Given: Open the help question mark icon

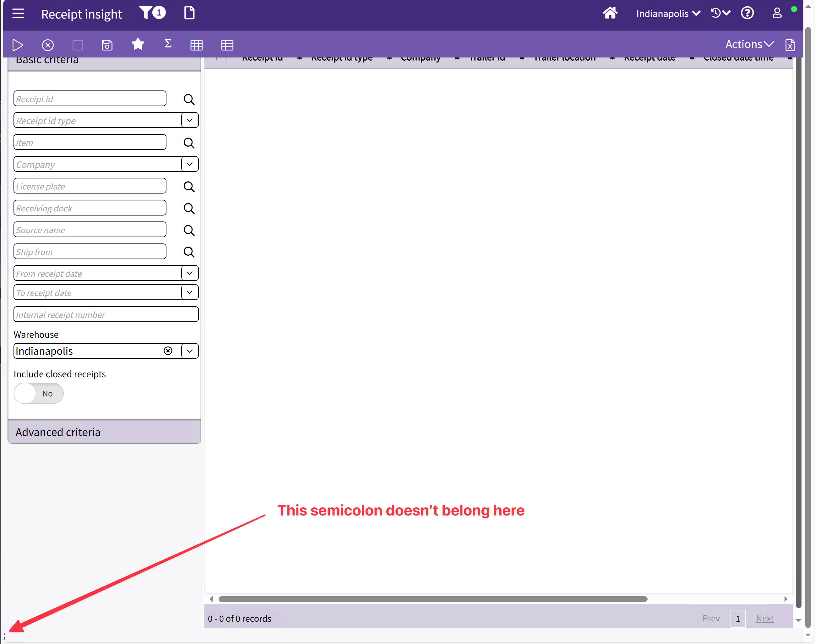Looking at the screenshot, I should pos(747,14).
